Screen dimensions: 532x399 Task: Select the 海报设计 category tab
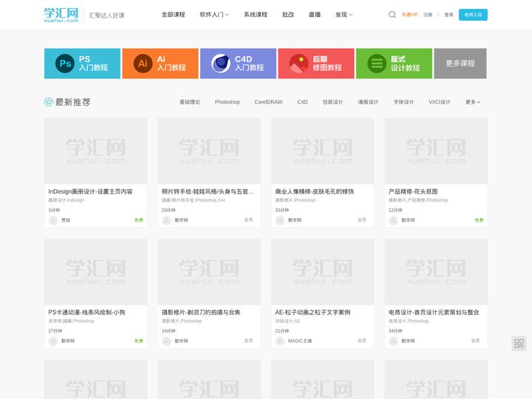368,102
